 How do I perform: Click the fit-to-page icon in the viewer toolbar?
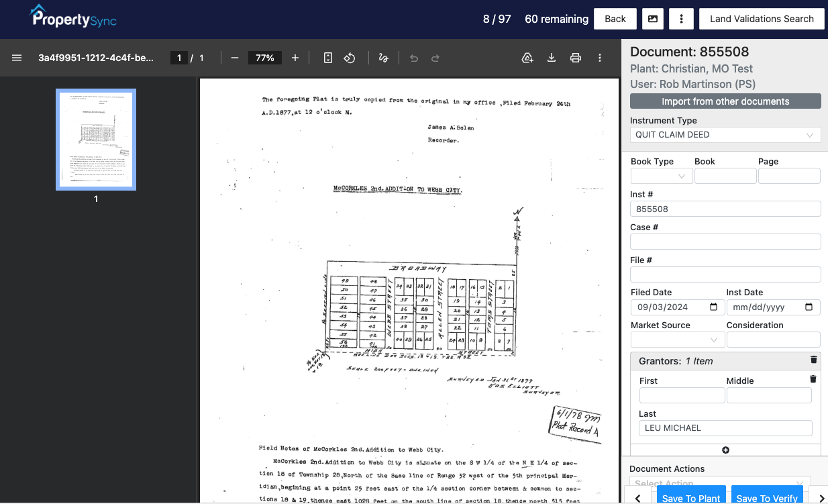[x=327, y=58]
